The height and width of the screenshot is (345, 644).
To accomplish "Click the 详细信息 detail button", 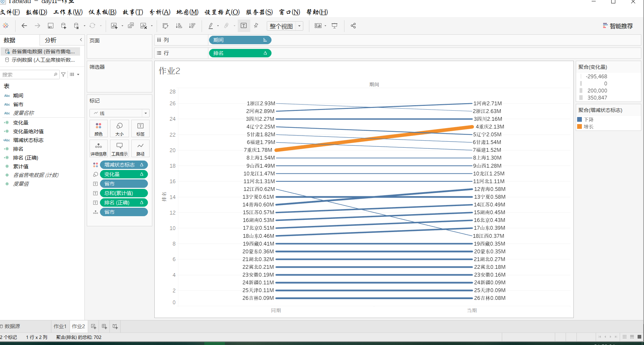I will (x=99, y=149).
